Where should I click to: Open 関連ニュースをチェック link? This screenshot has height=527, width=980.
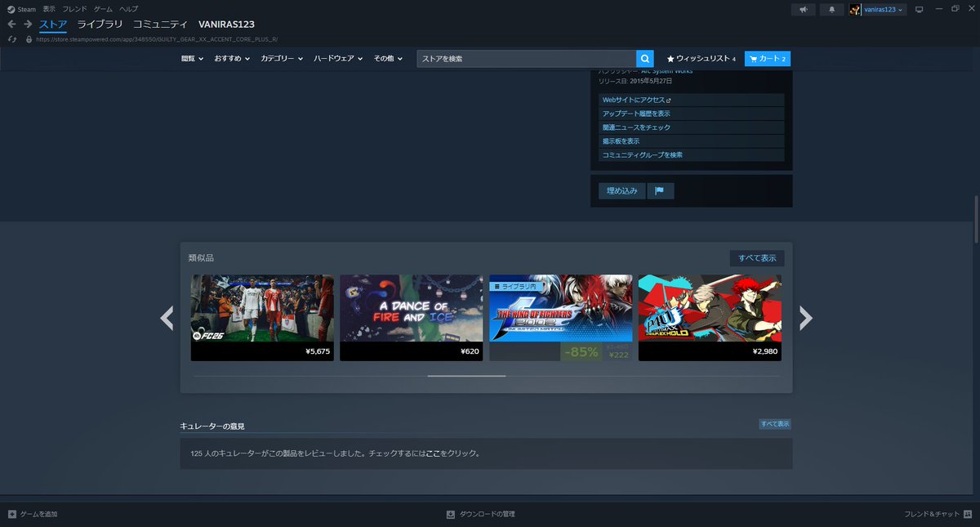pos(692,127)
